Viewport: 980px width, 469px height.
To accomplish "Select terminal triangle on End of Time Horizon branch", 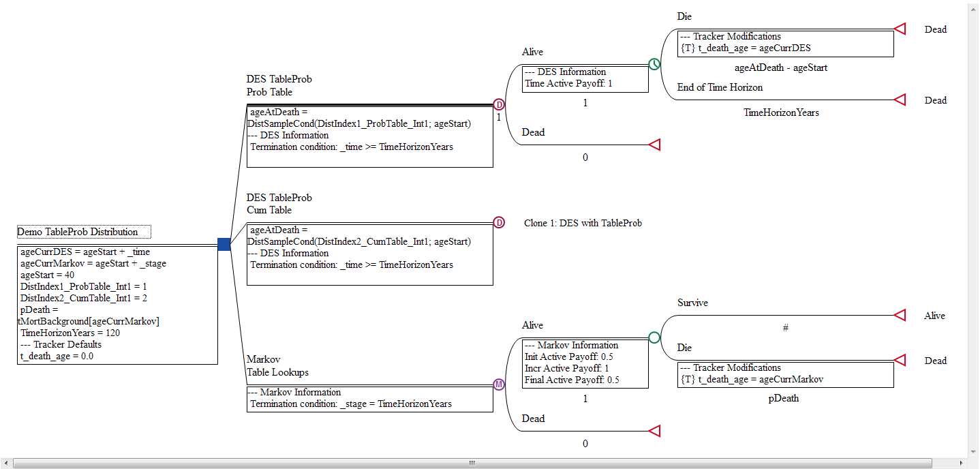I will [900, 100].
